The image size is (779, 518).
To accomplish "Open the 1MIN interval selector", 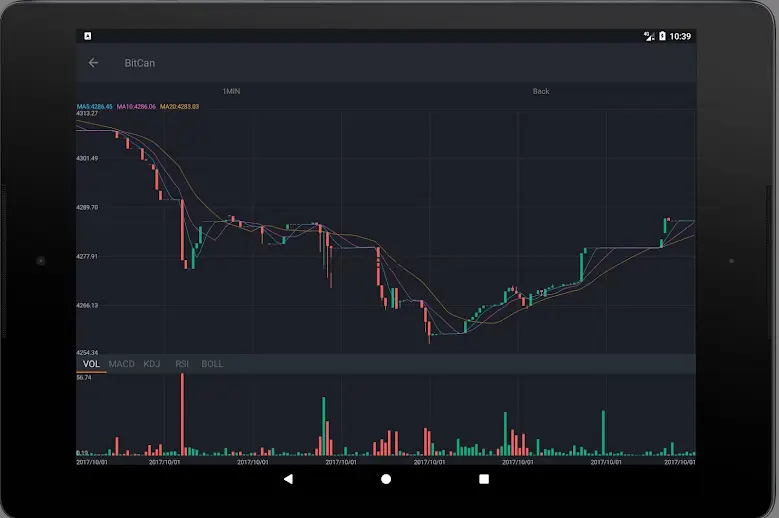I will [x=231, y=91].
